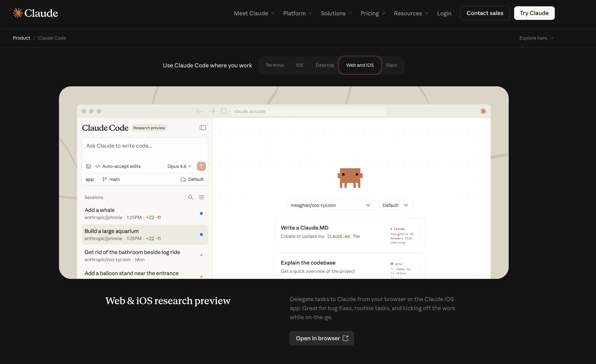Click the Open in browser button
The image size is (596, 364).
322,338
